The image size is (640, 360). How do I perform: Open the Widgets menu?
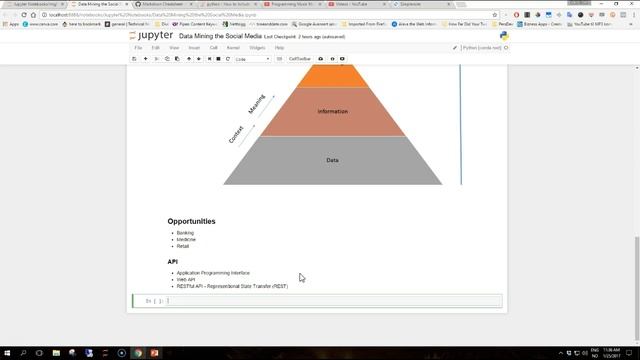[257, 48]
